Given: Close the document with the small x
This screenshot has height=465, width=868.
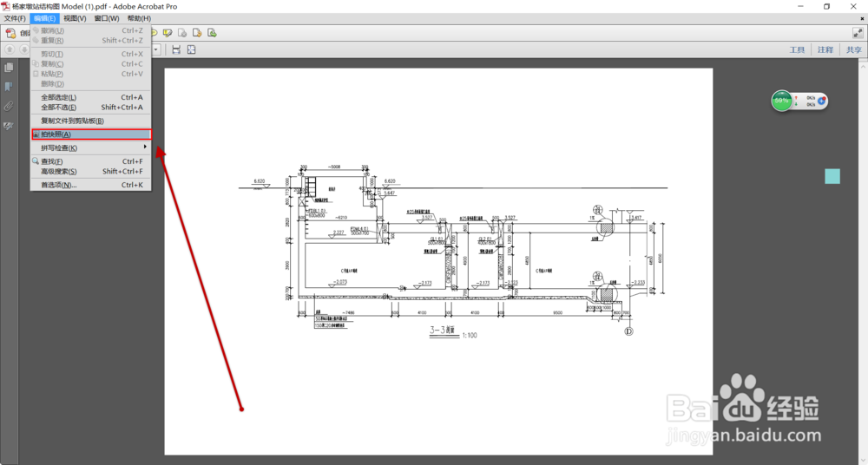Looking at the screenshot, I should [863, 19].
